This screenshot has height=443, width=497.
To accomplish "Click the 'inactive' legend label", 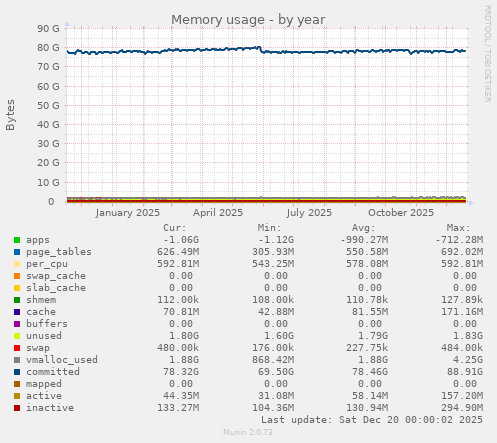I will tap(50, 408).
